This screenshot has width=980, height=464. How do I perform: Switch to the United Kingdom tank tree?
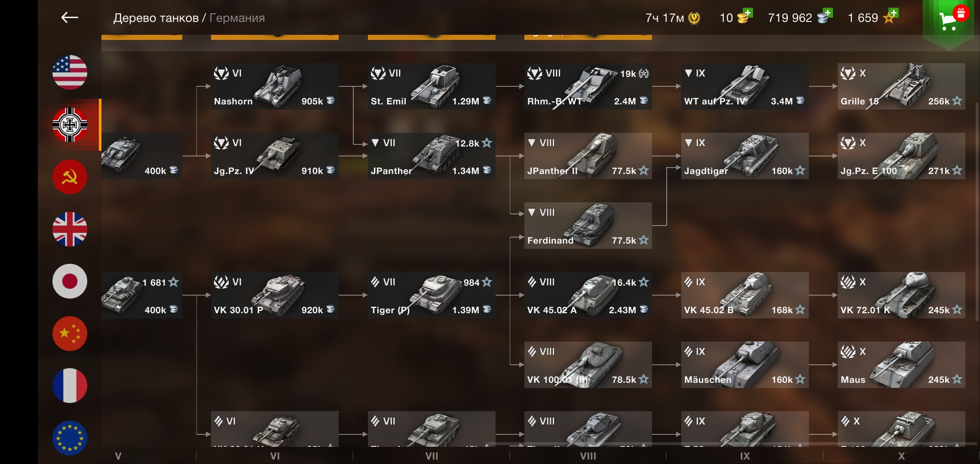click(x=70, y=229)
